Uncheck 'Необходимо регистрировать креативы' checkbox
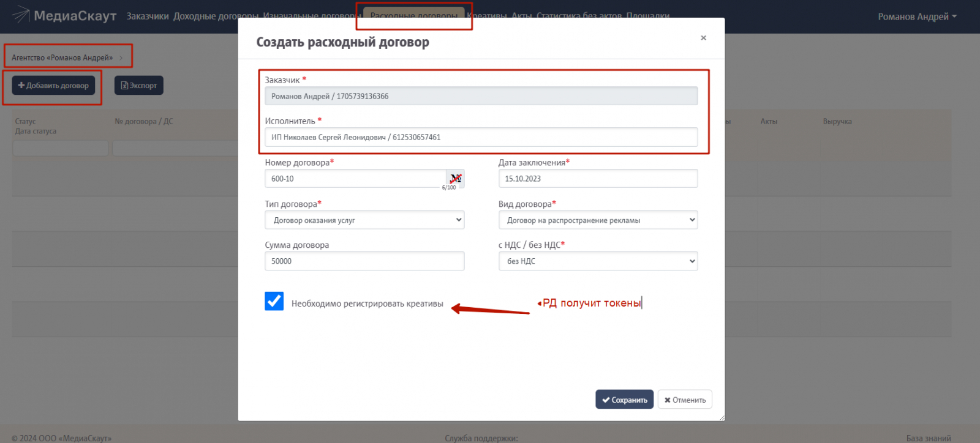The image size is (980, 443). (274, 301)
